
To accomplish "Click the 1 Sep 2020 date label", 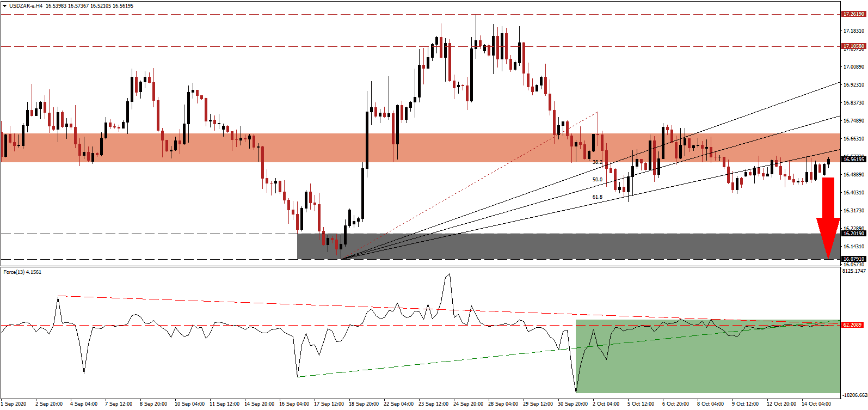I will pos(14,404).
